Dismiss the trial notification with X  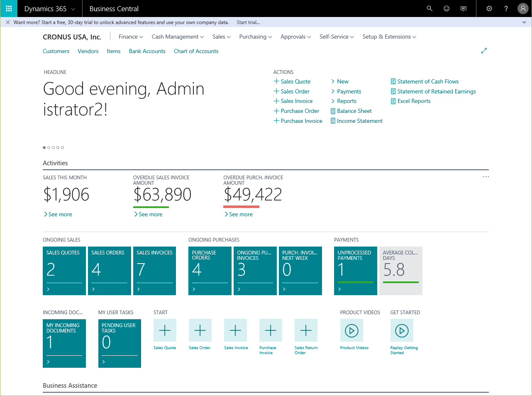[8, 22]
